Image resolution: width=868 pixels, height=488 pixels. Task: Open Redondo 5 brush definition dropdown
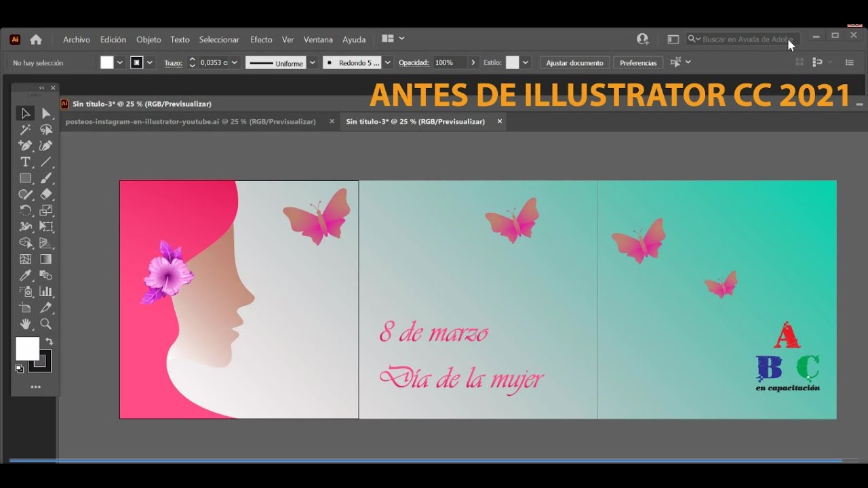click(x=388, y=62)
